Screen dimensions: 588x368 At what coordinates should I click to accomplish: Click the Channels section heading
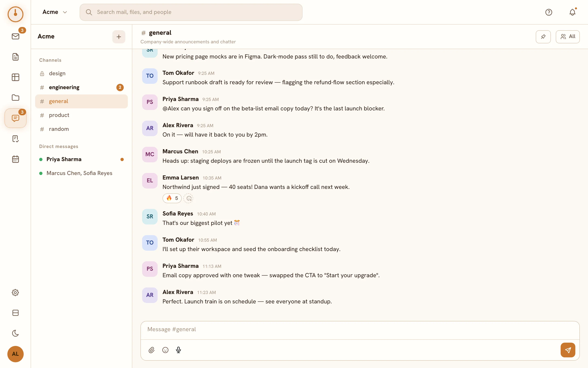[50, 60]
